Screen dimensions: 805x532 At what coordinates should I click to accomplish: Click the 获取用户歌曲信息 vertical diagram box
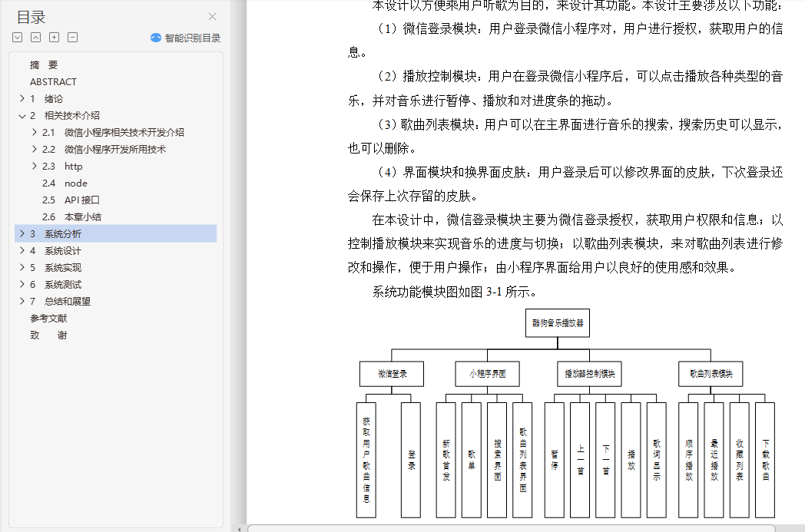(366, 460)
